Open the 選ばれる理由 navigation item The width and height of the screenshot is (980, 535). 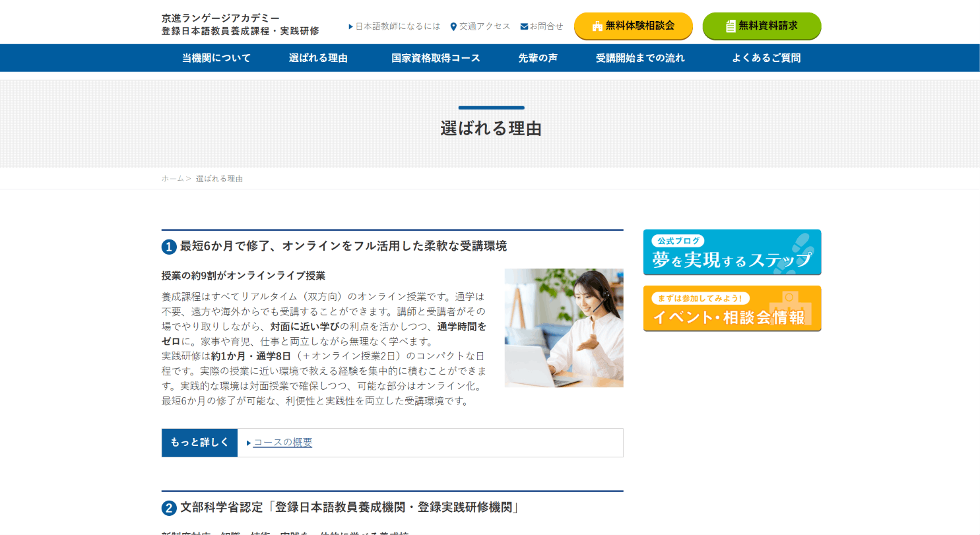coord(318,58)
